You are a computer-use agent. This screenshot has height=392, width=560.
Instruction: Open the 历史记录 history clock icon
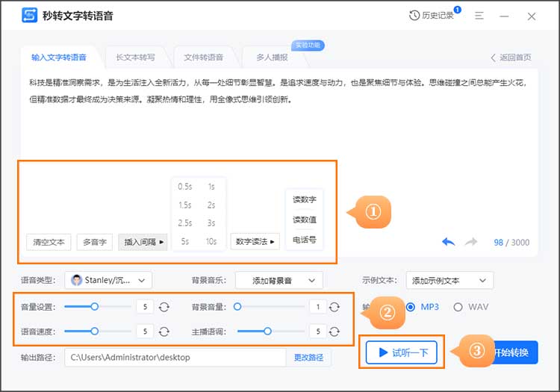[415, 16]
